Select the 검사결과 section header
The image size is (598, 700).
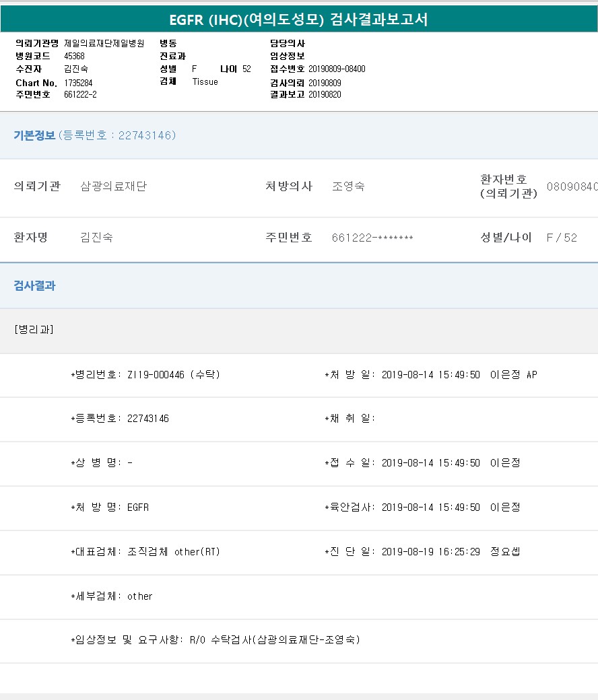point(34,285)
